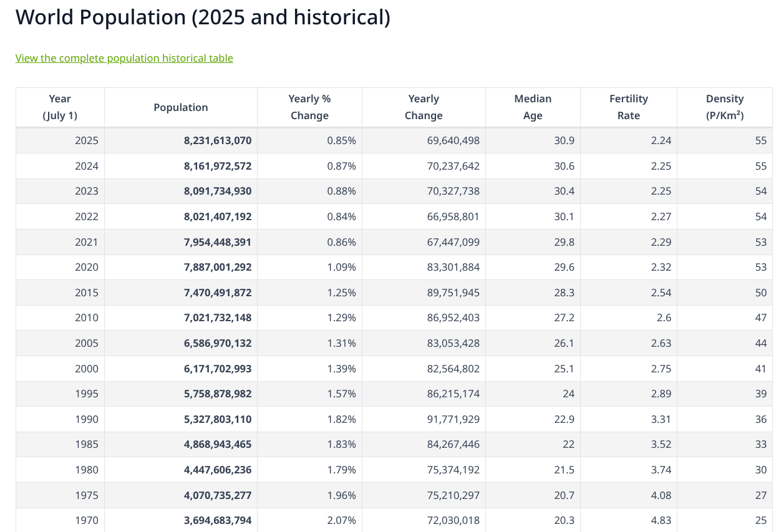Select the fertility rate 2.27 cell

pyautogui.click(x=629, y=216)
